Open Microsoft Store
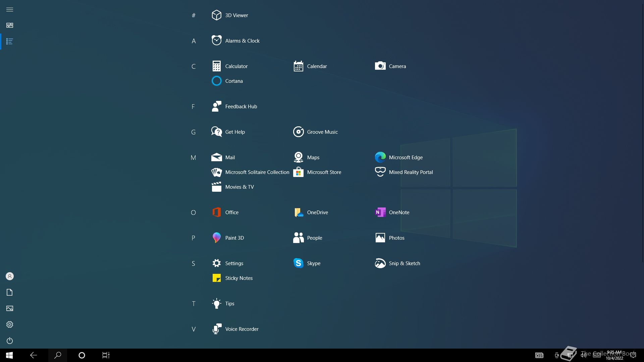 (x=317, y=172)
